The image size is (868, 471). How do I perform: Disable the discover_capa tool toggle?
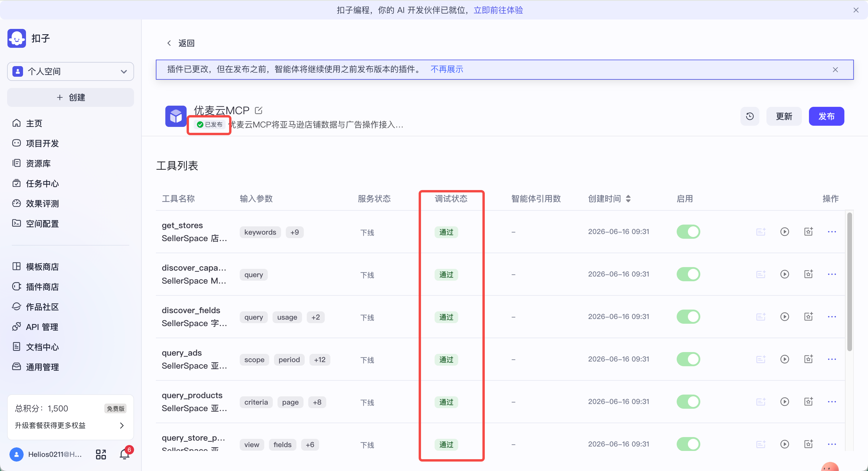click(x=688, y=274)
